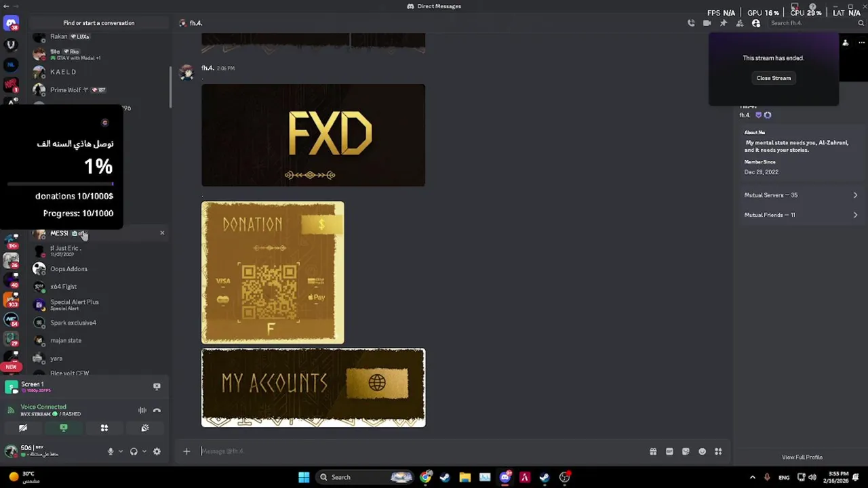868x488 pixels.
Task: Click the Voice Connected status text
Action: (43, 407)
